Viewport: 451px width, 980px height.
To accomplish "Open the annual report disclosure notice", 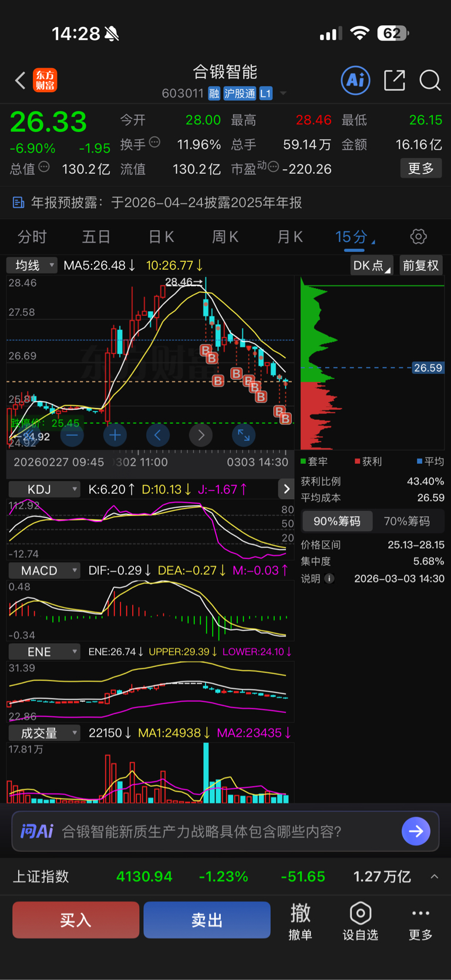I will (x=225, y=203).
